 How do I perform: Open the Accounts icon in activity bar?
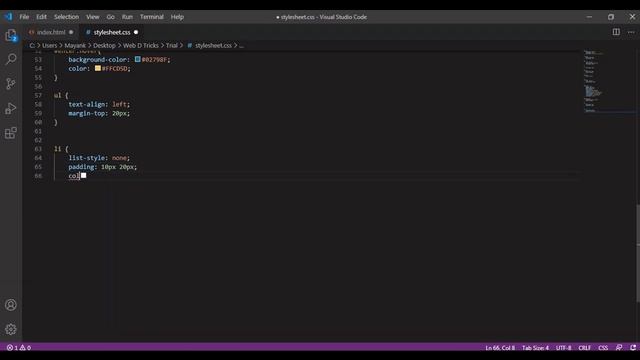(x=11, y=305)
